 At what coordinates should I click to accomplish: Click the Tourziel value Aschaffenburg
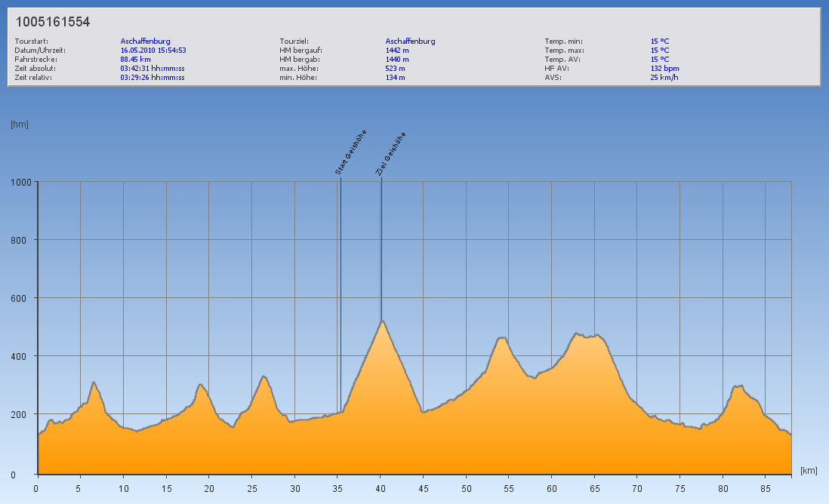(410, 41)
